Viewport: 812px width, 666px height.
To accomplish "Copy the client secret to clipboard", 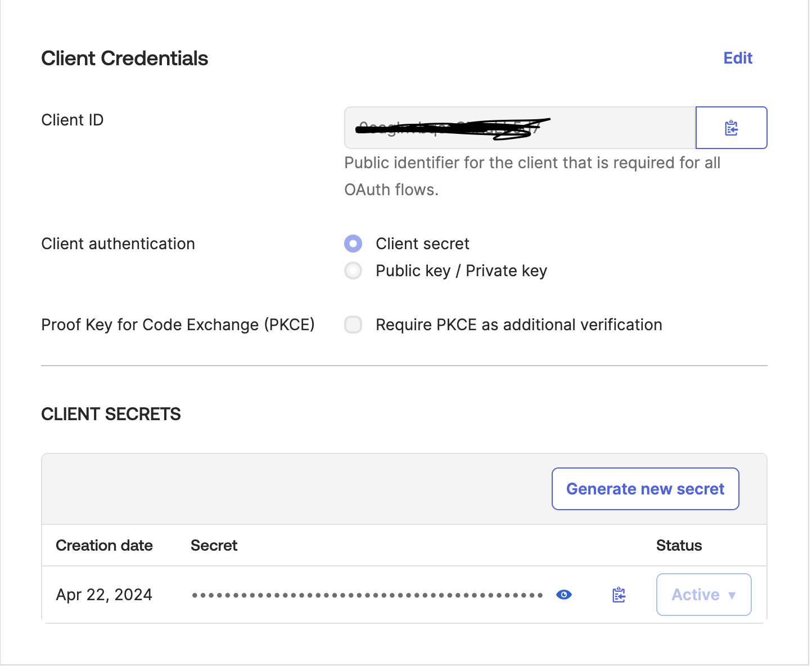I will click(x=619, y=595).
